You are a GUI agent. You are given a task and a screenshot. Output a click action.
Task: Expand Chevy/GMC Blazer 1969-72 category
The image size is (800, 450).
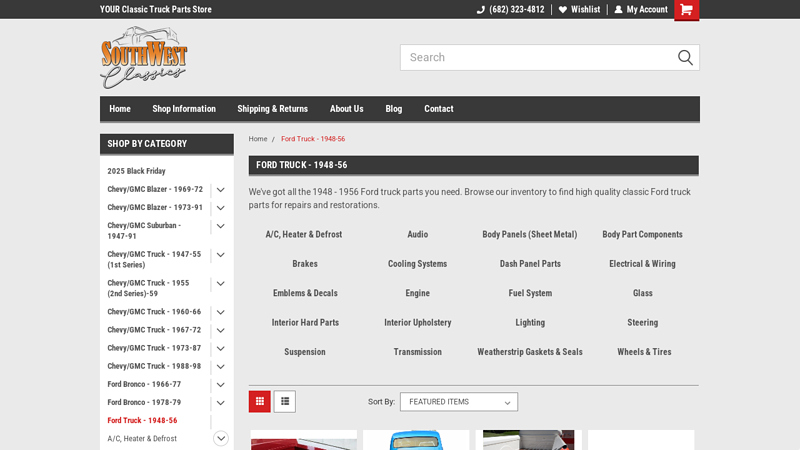tap(220, 189)
